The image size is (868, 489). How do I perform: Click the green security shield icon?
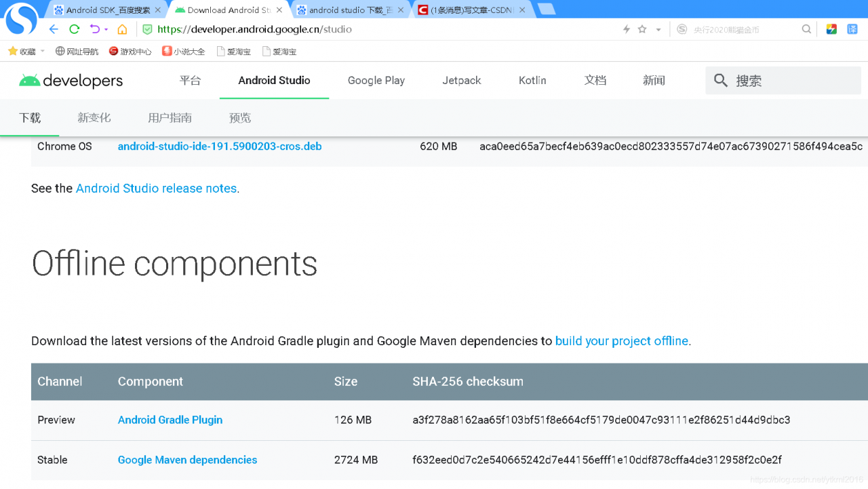point(147,29)
